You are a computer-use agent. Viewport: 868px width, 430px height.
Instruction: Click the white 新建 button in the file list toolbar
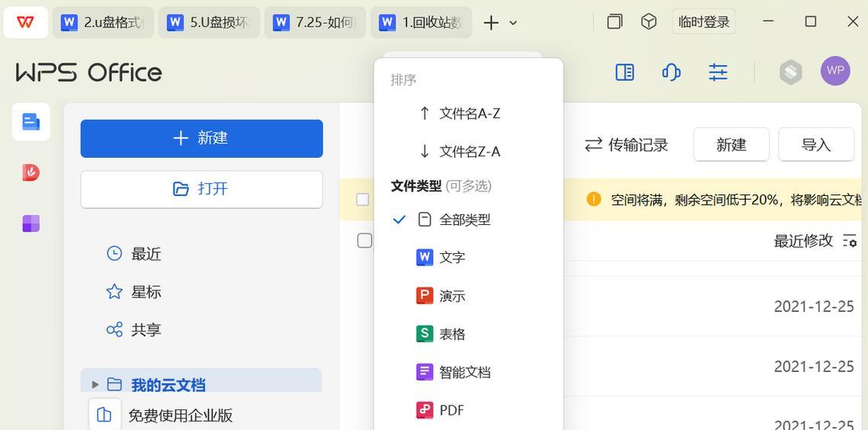pos(732,145)
